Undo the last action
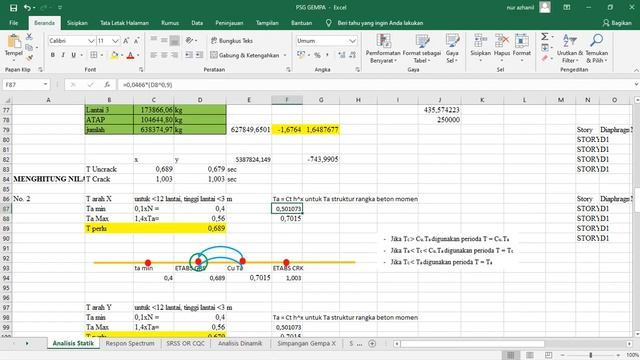The width and height of the screenshot is (640, 360). pyautogui.click(x=27, y=8)
